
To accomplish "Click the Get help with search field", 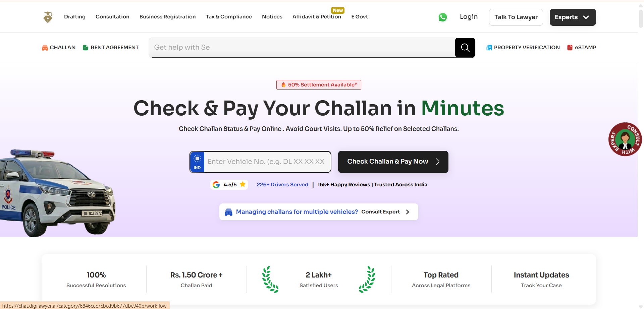I will (302, 48).
